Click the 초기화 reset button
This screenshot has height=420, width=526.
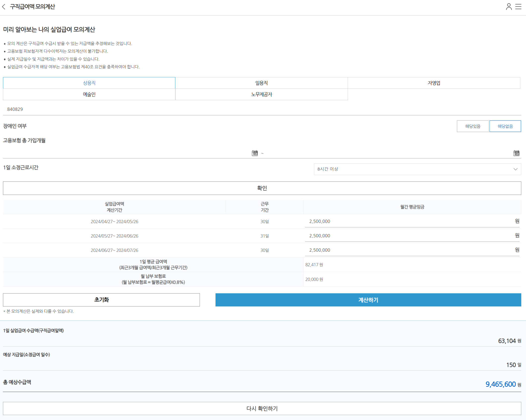[101, 300]
